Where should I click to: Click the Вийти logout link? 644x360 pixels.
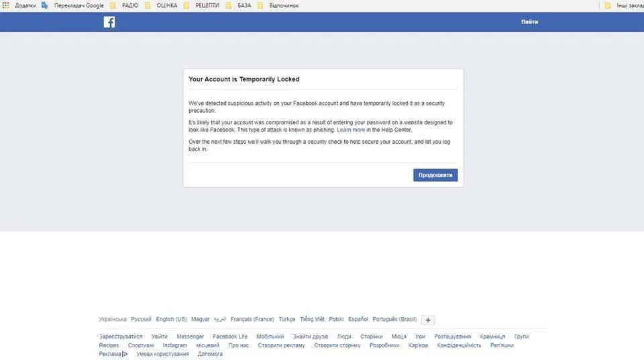529,22
